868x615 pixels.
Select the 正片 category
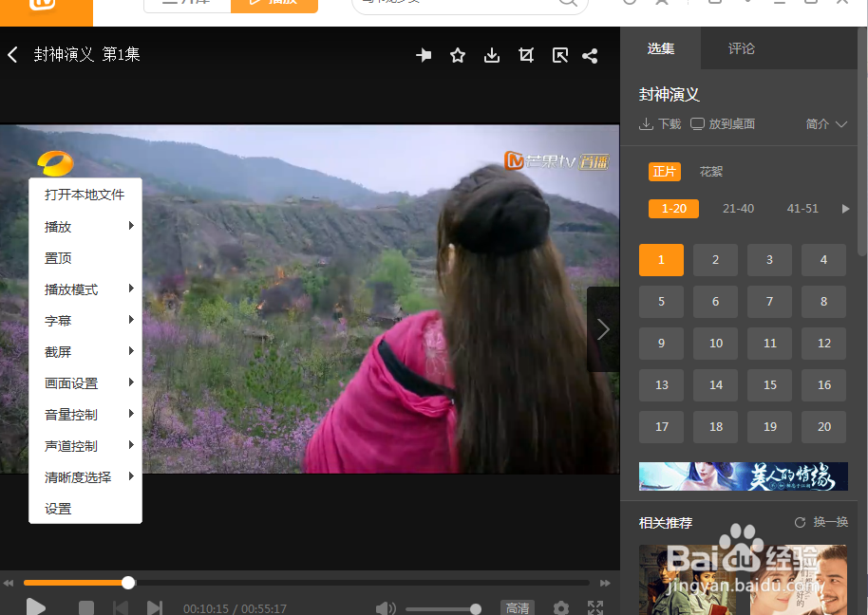[664, 172]
